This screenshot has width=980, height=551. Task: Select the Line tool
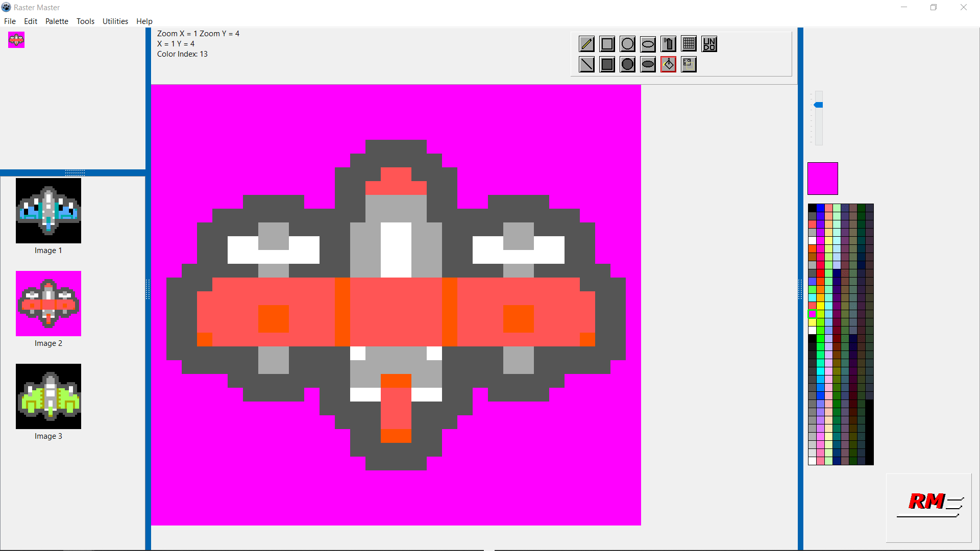(x=586, y=44)
